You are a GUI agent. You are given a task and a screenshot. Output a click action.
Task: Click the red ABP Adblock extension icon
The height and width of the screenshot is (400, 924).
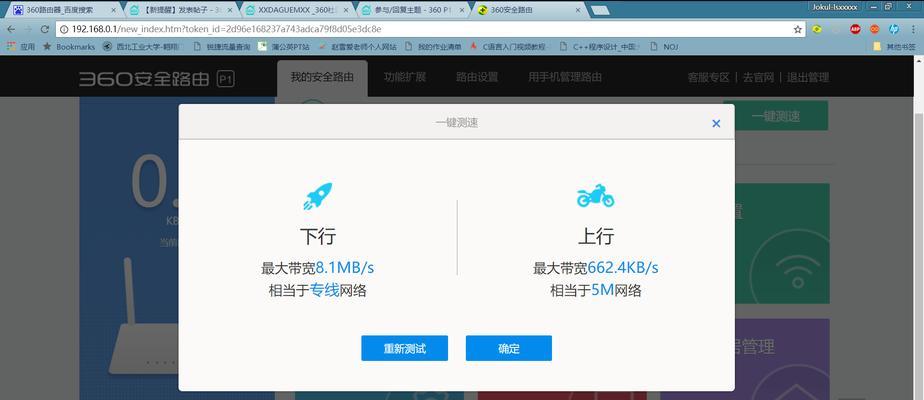tap(855, 29)
